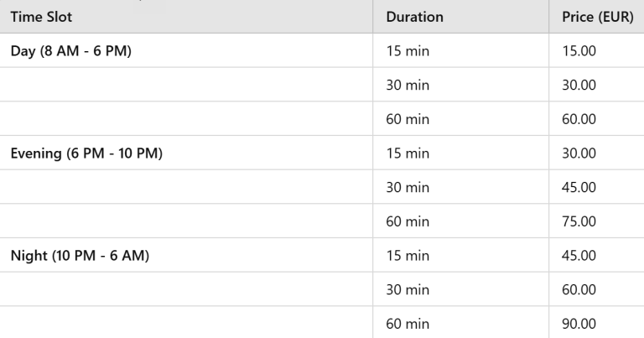644x338 pixels.
Task: Select the 30 min duration priced at 30.00
Action: (407, 85)
